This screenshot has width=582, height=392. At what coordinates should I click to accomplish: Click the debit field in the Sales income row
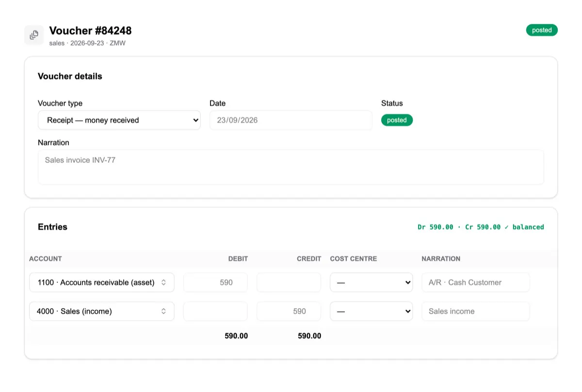[215, 312]
